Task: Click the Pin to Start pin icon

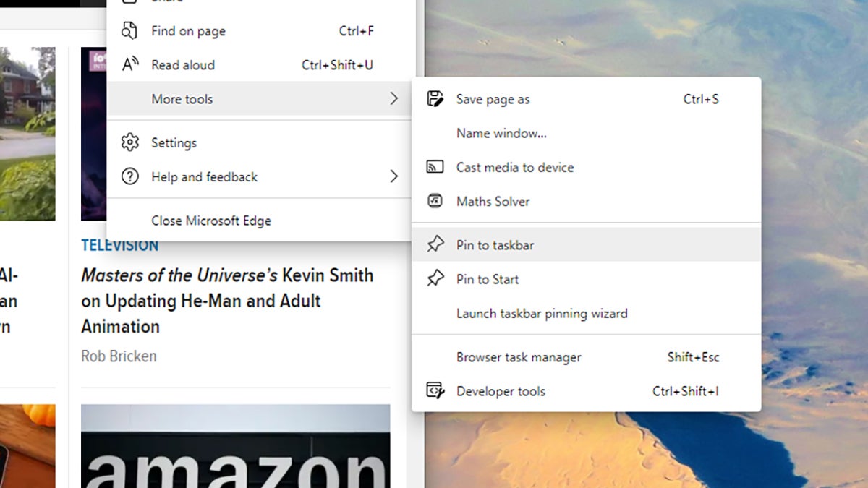Action: 435,279
